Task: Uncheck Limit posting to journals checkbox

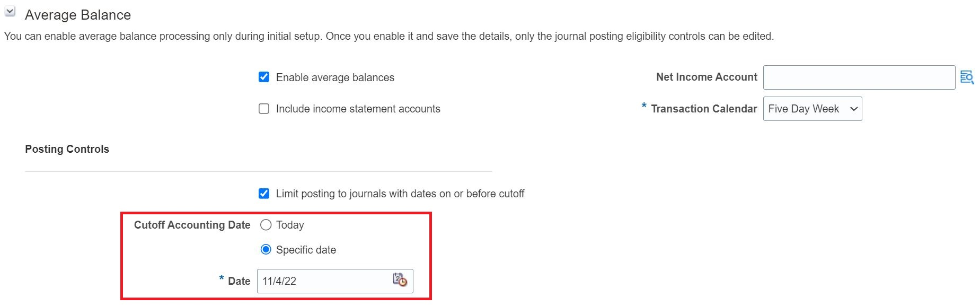Action: tap(264, 194)
